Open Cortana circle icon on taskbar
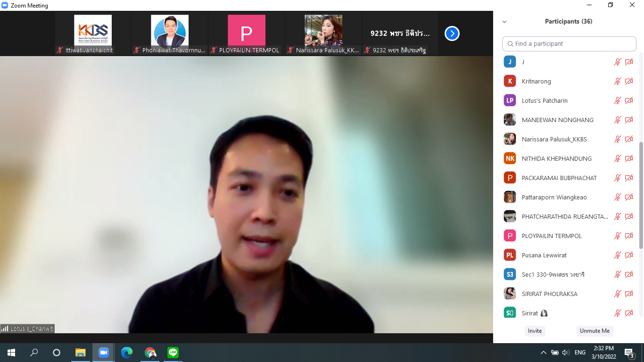This screenshot has width=644, height=362. [x=57, y=353]
